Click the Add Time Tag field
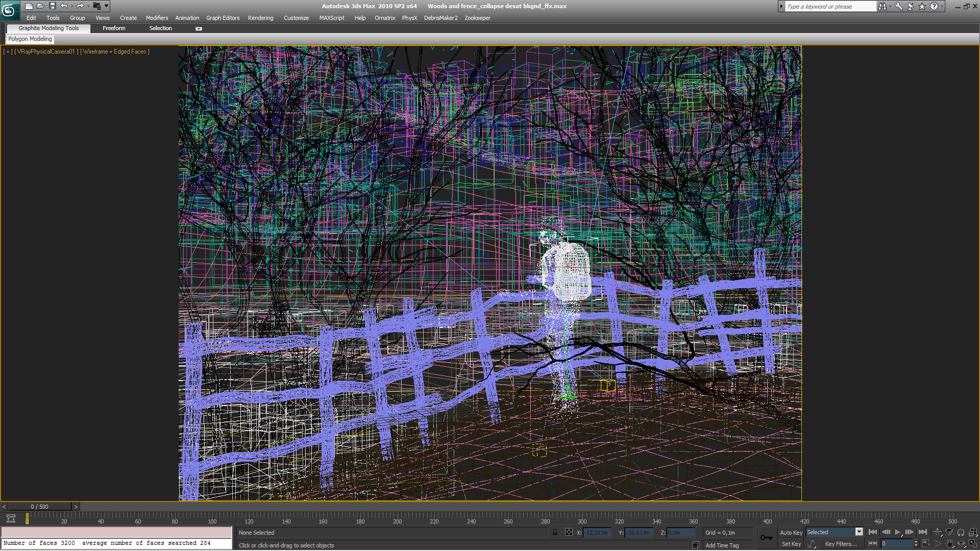 (x=722, y=545)
